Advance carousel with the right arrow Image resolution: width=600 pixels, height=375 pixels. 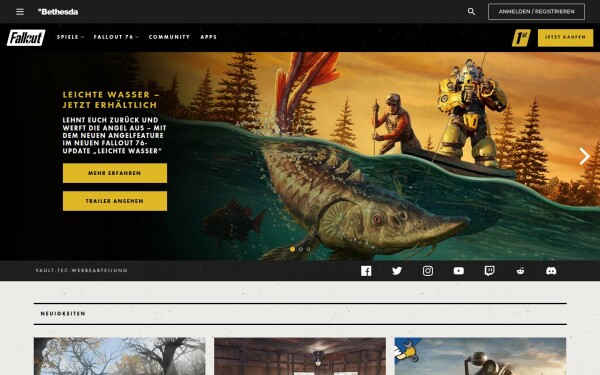[x=584, y=156]
